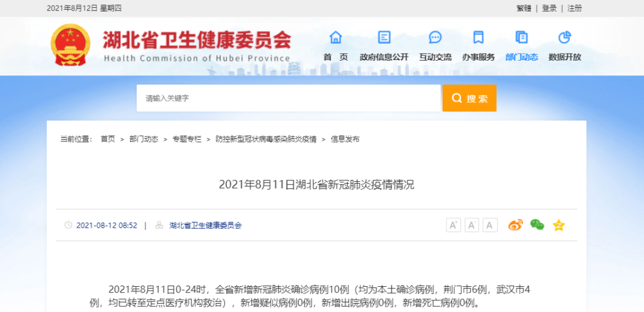Click the keyword search input field
Image resolution: width=644 pixels, height=312 pixels.
click(288, 99)
